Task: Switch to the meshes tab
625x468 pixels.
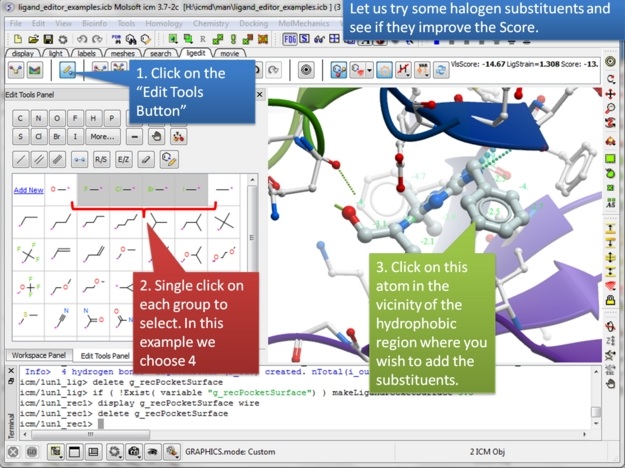Action: pyautogui.click(x=122, y=53)
